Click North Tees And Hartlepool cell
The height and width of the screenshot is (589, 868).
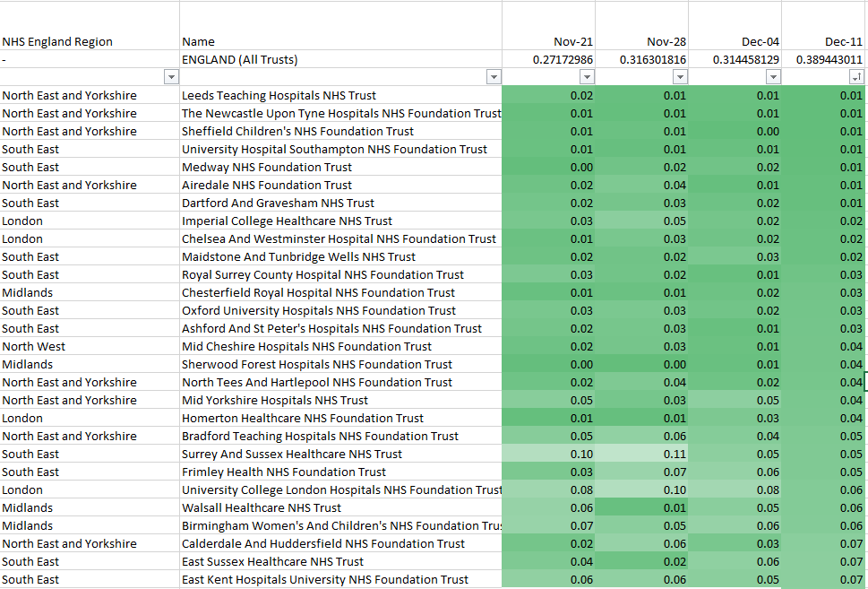341,382
